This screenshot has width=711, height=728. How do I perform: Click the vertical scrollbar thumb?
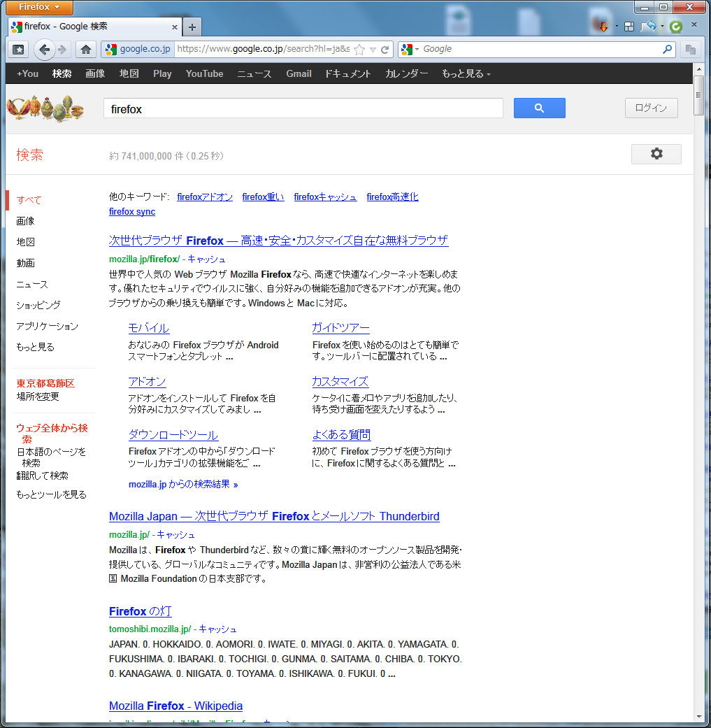tap(698, 96)
